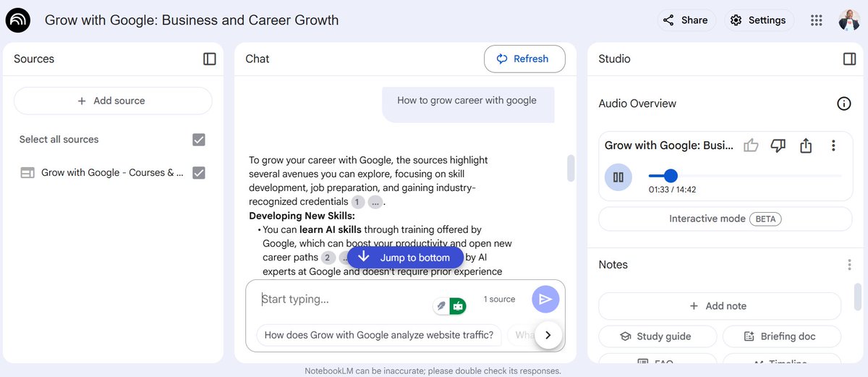Jump to bottom of chat

point(406,258)
